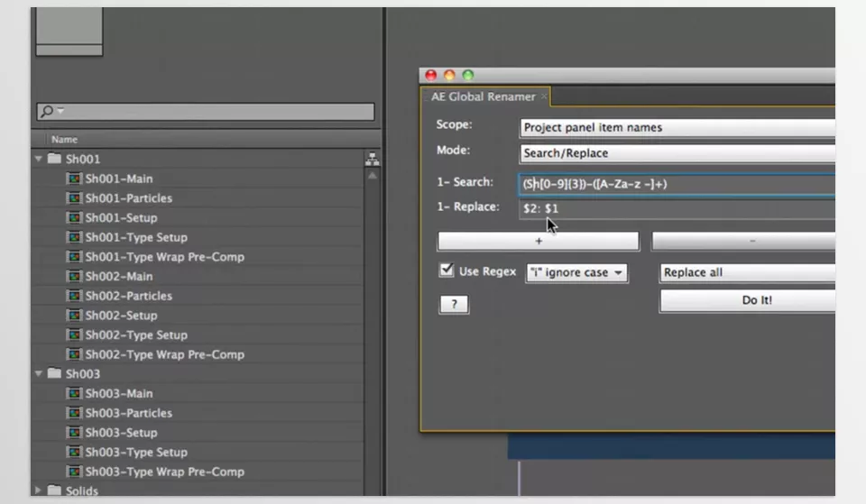866x504 pixels.
Task: Select the "Sh002-Type Setup" item name
Action: [136, 334]
